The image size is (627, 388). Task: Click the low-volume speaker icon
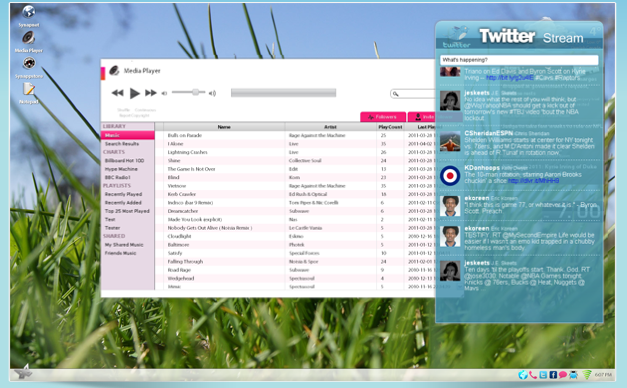(164, 93)
